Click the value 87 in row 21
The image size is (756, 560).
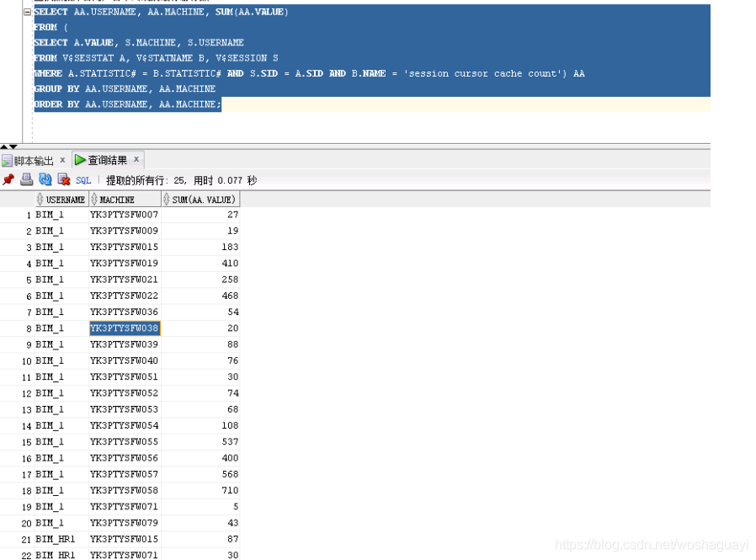[233, 539]
